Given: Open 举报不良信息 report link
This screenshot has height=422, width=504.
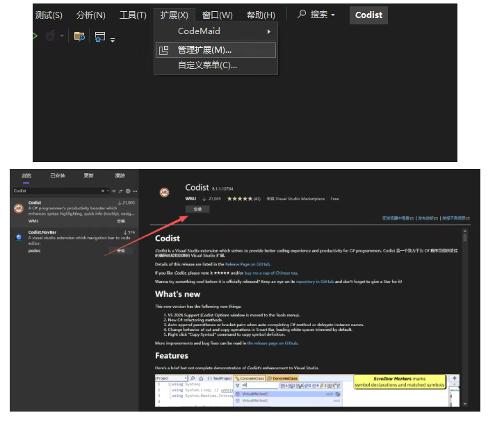Looking at the screenshot, I should [456, 218].
